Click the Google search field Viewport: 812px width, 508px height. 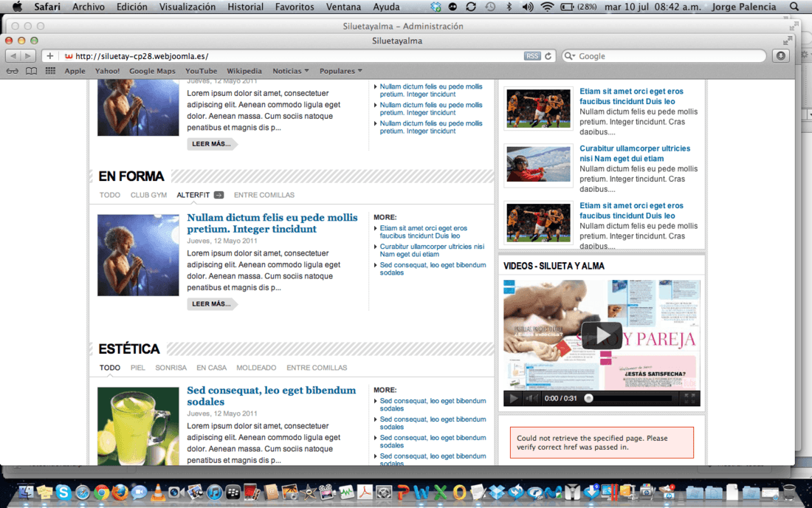point(664,56)
